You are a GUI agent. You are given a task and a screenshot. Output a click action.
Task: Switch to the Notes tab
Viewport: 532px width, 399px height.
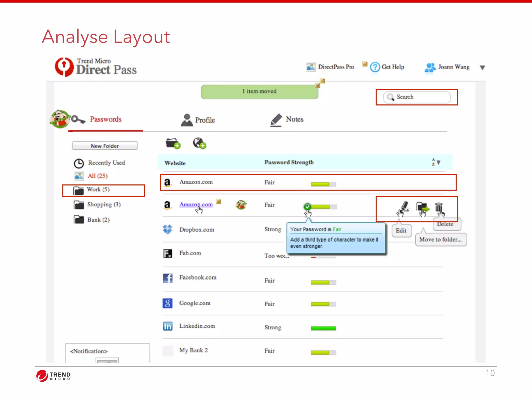pyautogui.click(x=295, y=119)
